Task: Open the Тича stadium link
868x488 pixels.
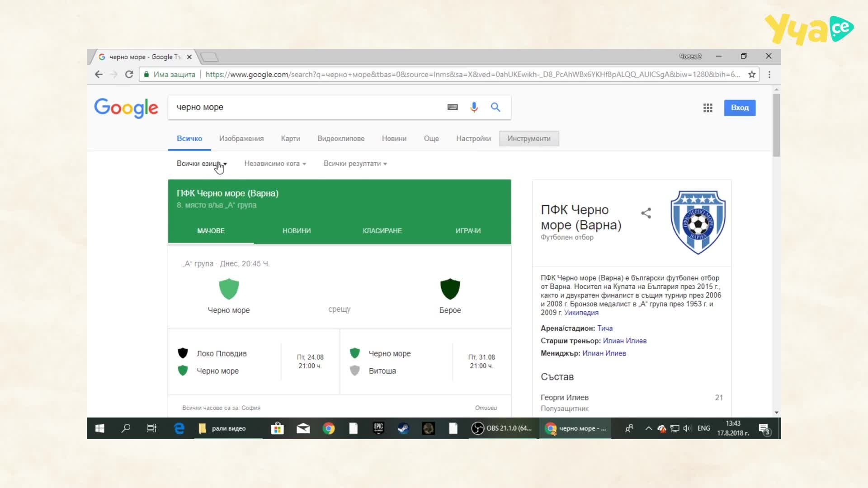Action: pos(605,328)
